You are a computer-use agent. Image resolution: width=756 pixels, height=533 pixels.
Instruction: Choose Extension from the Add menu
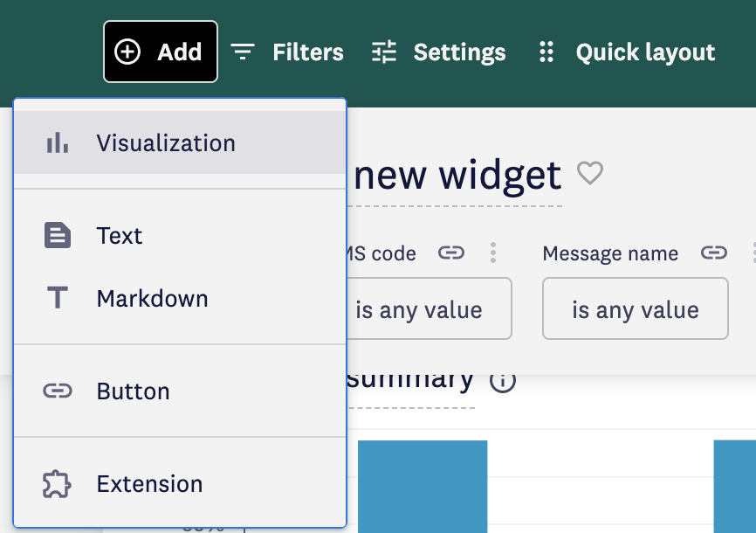point(148,483)
